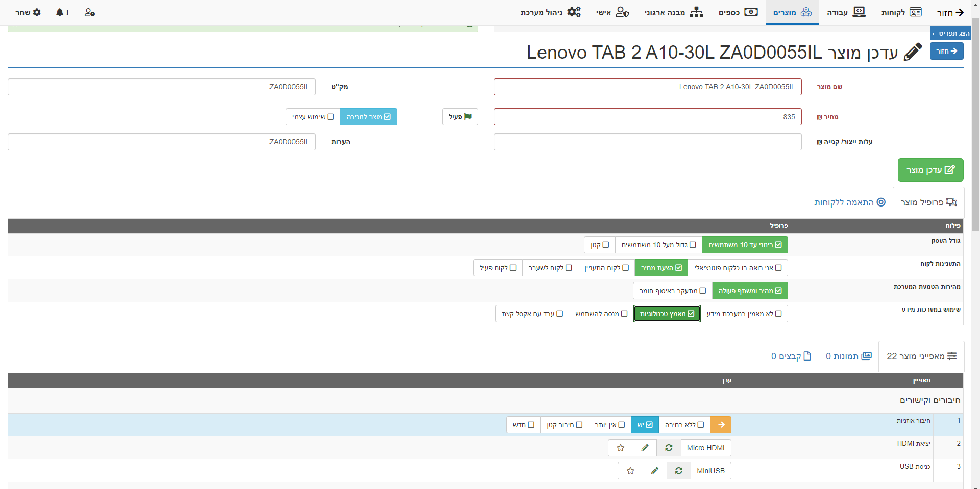Viewport: 980px width, 489px height.
Task: Select the לא מאמין במערכת מידע option
Action: (744, 314)
